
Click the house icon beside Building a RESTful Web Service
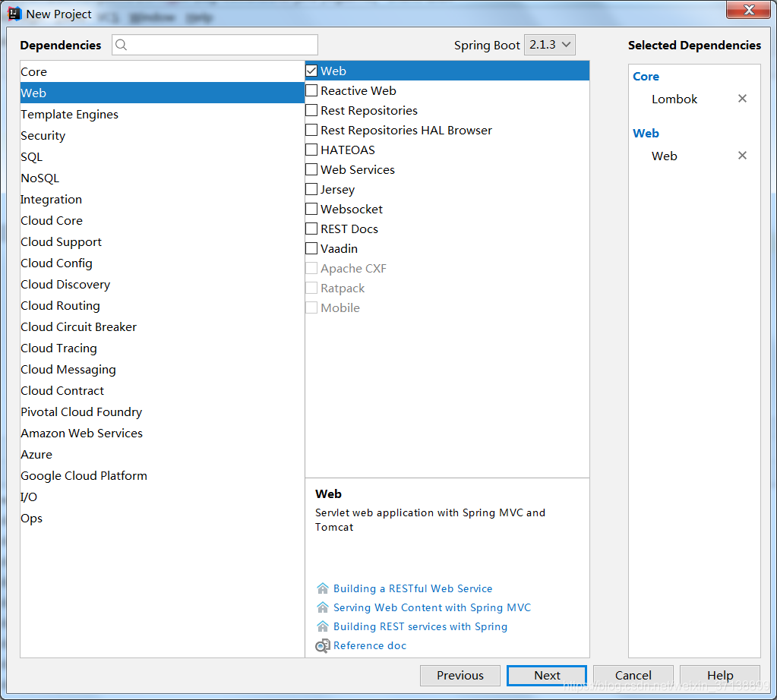point(323,588)
